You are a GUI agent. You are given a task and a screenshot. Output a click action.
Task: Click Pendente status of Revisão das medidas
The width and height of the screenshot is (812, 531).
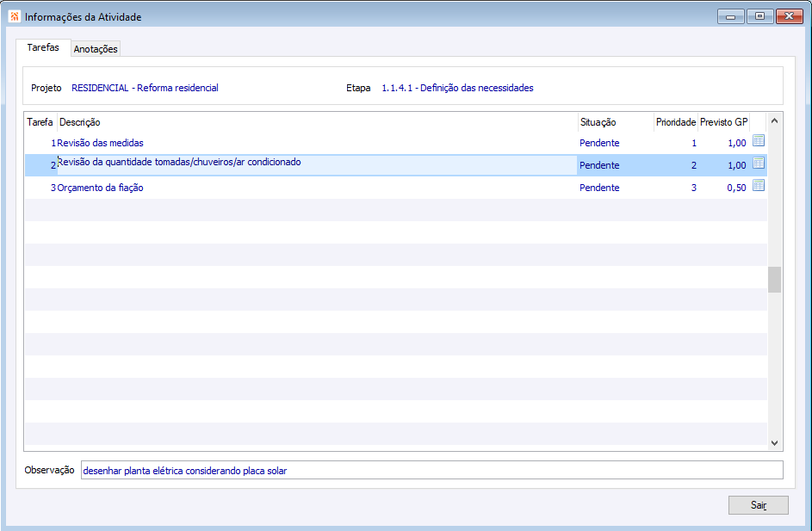point(599,143)
